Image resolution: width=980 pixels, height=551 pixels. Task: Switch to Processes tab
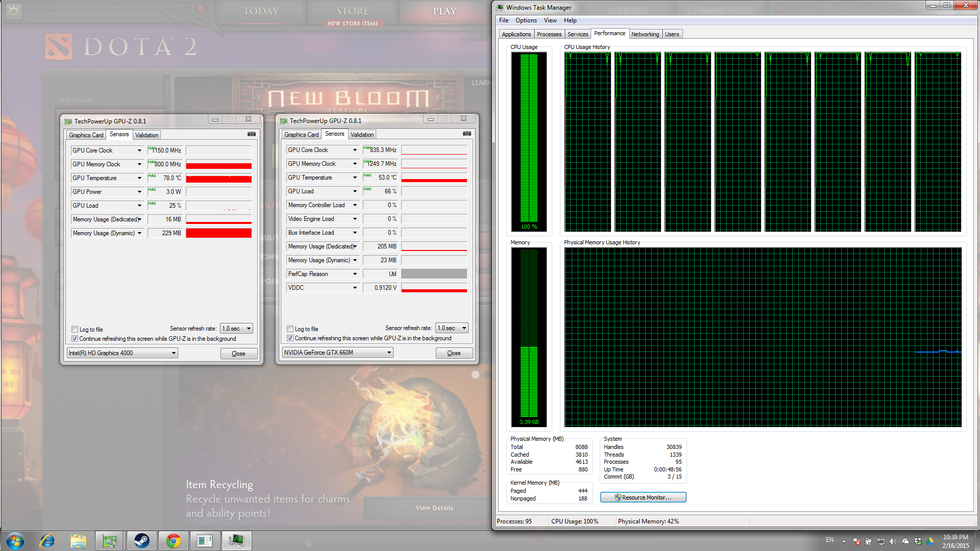(549, 34)
